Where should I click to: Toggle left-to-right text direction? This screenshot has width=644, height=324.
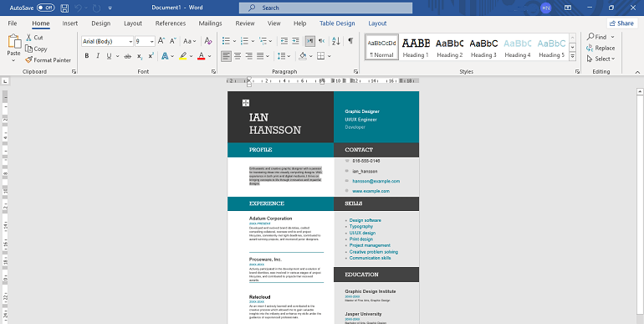coord(309,41)
